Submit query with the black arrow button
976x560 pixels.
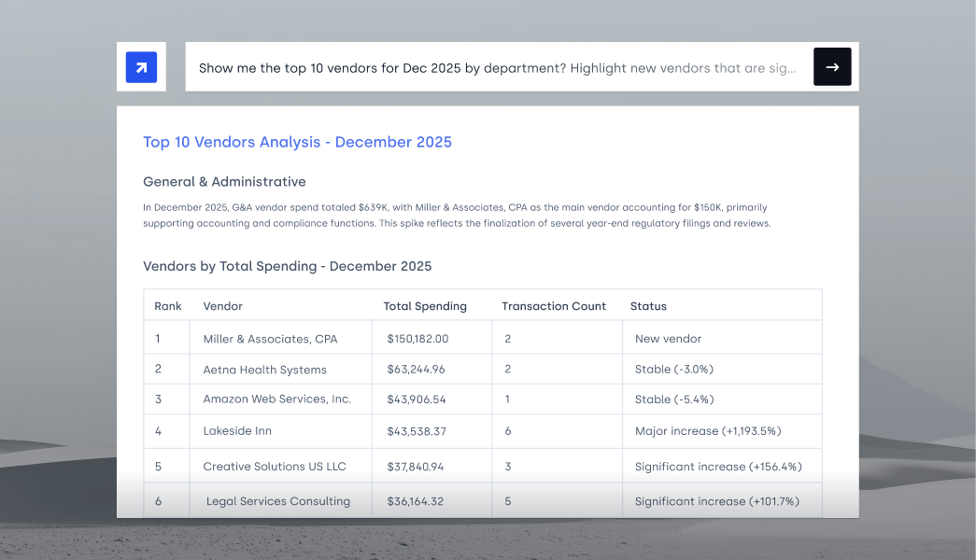click(831, 67)
